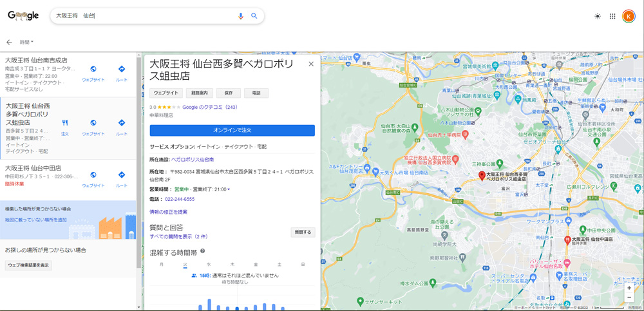The height and width of the screenshot is (311, 644).
Task: Click website globe icon for 仙台中田店
Action: pos(93,174)
